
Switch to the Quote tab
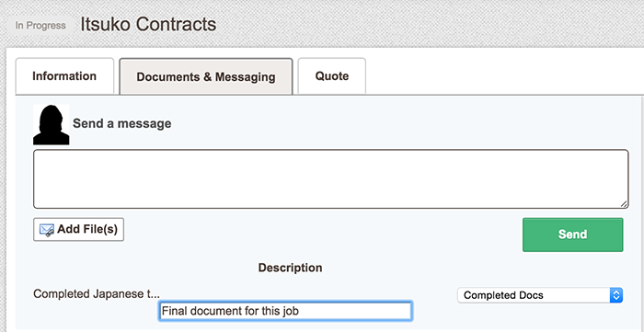tap(332, 76)
